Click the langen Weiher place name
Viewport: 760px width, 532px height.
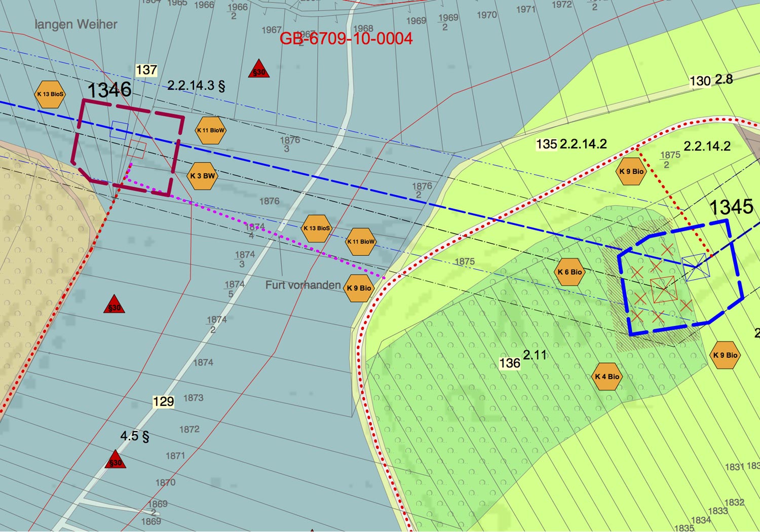pyautogui.click(x=76, y=24)
